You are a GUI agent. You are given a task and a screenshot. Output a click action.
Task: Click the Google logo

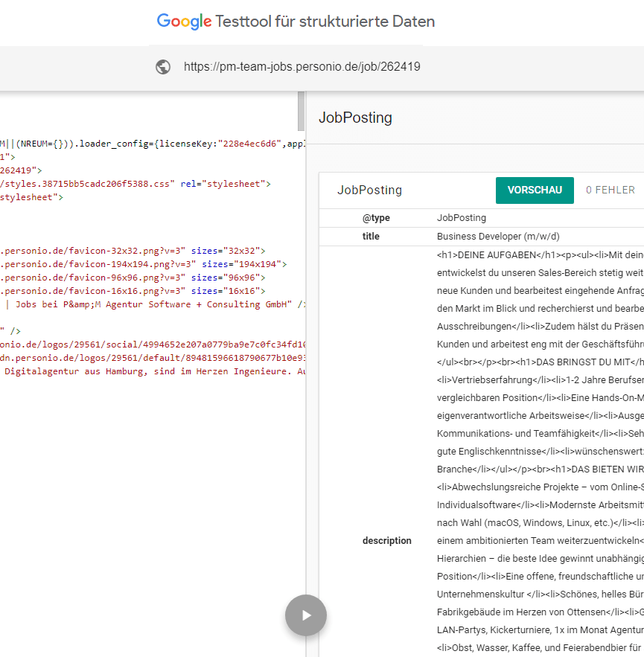point(184,22)
